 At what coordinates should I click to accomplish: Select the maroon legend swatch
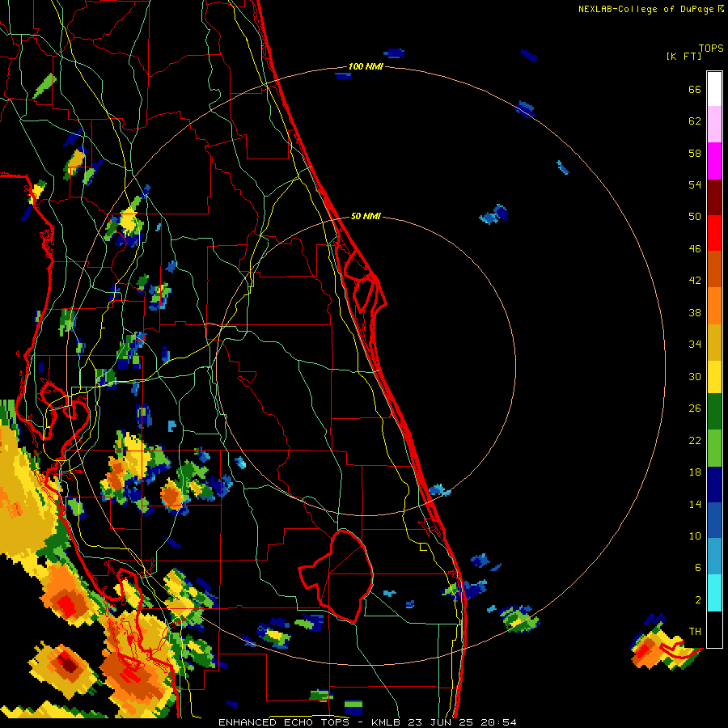point(714,197)
